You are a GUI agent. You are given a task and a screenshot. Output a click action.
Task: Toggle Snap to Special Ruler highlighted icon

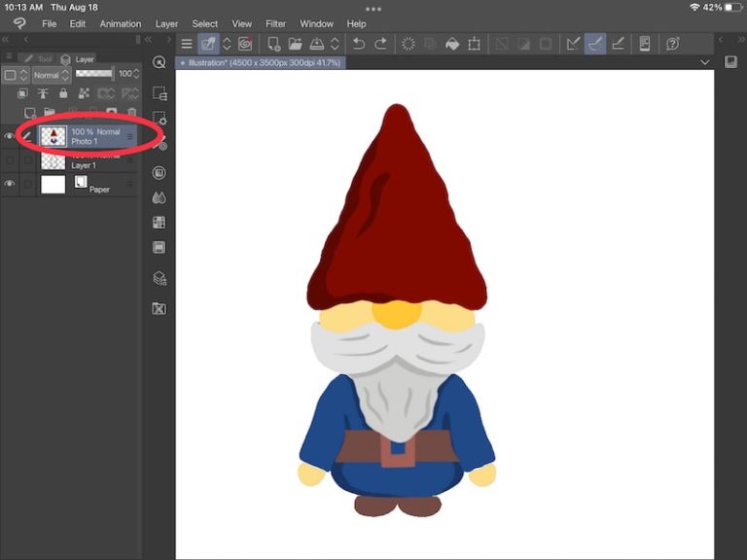click(595, 44)
